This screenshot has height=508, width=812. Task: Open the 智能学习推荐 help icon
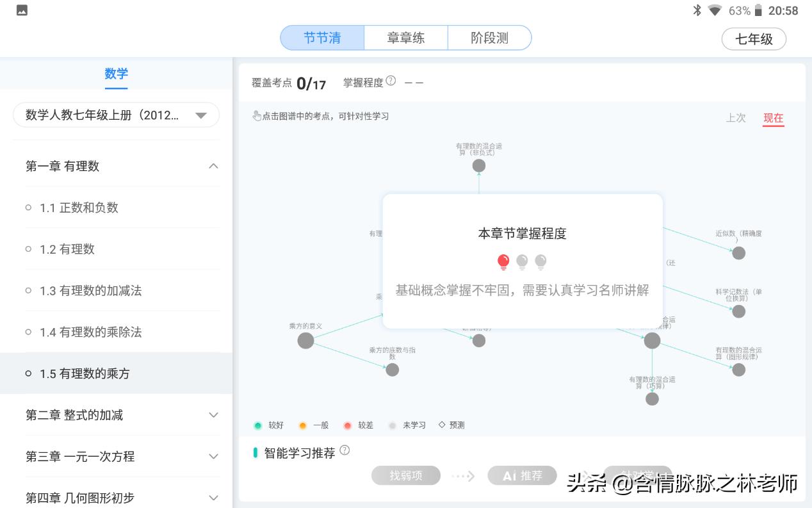(x=345, y=450)
